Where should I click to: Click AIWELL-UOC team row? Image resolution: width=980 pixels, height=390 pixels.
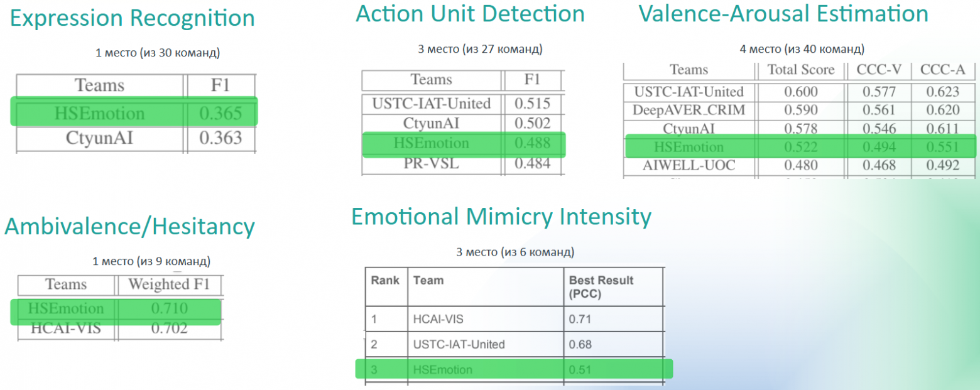tap(689, 165)
